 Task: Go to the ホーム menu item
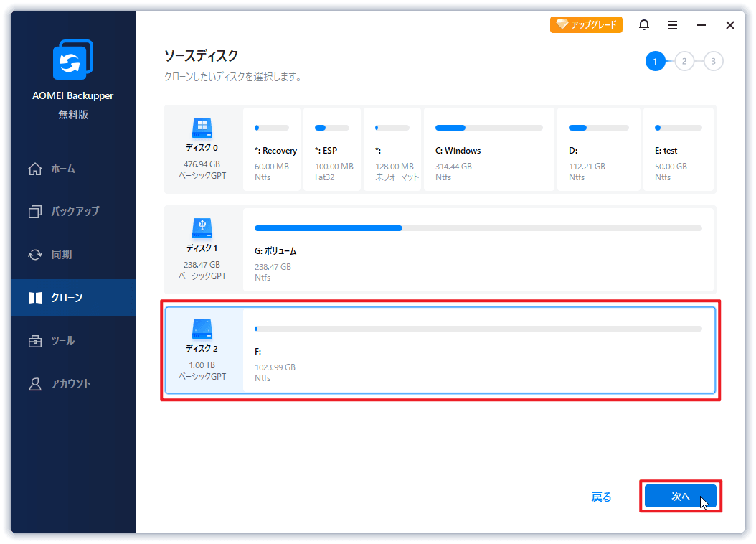coord(62,169)
